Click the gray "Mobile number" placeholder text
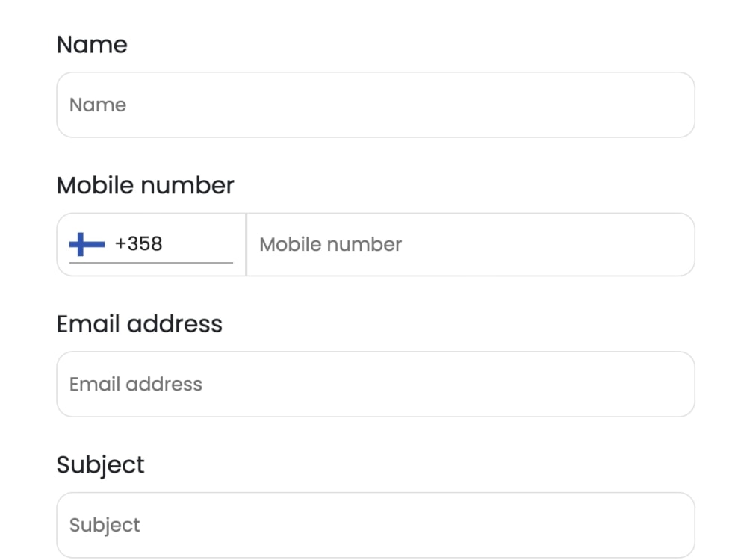Viewport: 747px width, 560px height. [331, 244]
